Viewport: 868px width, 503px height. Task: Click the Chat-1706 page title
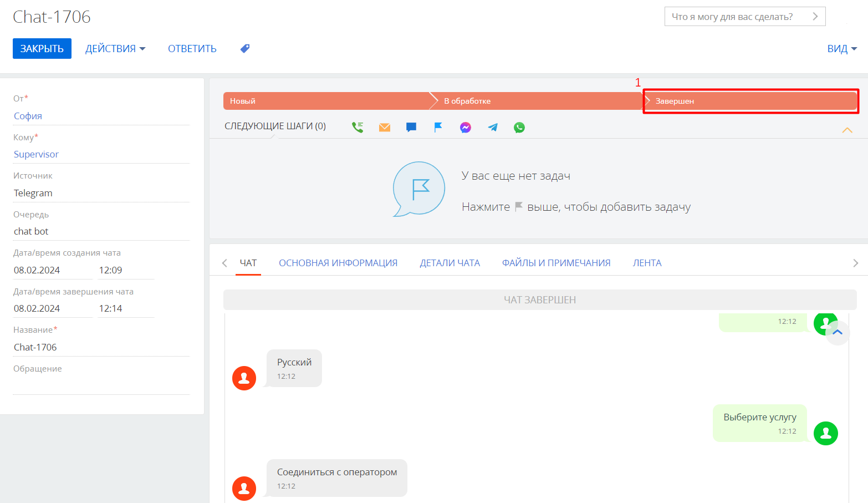52,17
